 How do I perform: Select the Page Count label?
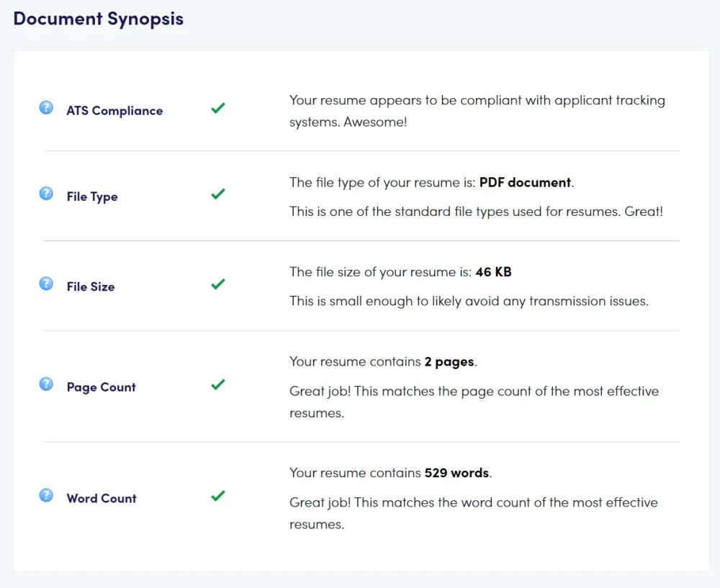101,387
